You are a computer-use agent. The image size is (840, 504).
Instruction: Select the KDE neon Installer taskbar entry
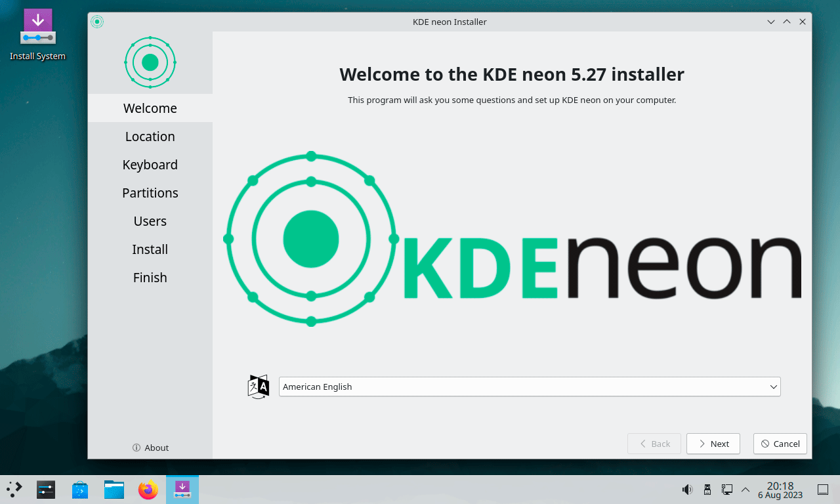pos(182,489)
